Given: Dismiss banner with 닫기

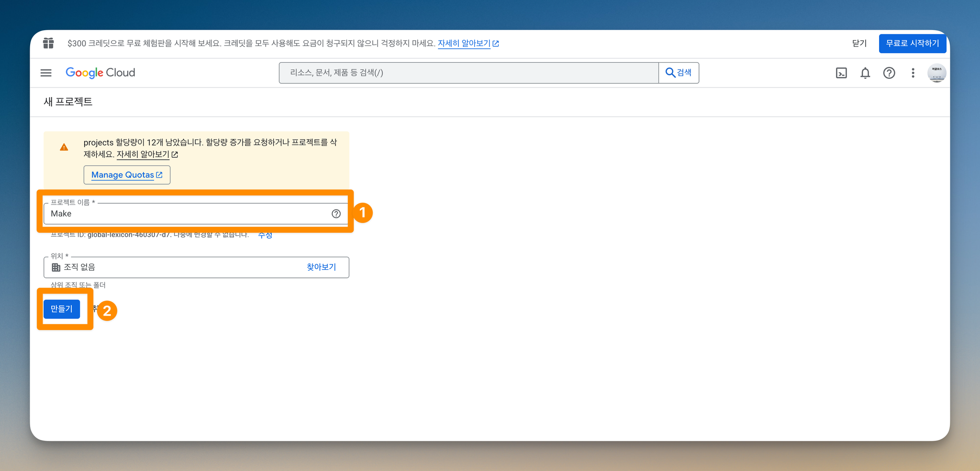Looking at the screenshot, I should (x=859, y=44).
